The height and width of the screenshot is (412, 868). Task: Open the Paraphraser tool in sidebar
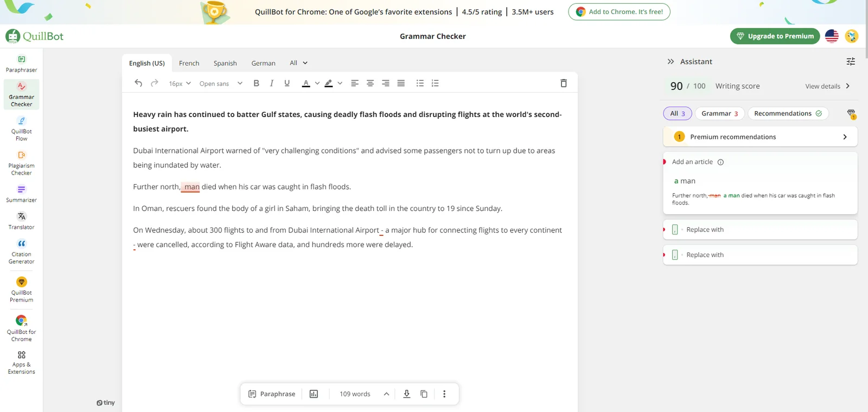pos(22,63)
